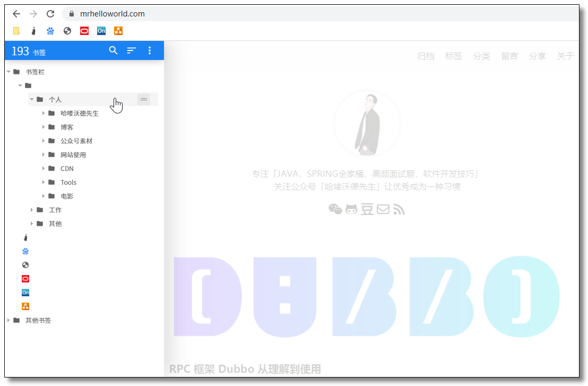Screen dimensions: 588x386
Task: Open the DUBBO banner image
Action: 367,296
